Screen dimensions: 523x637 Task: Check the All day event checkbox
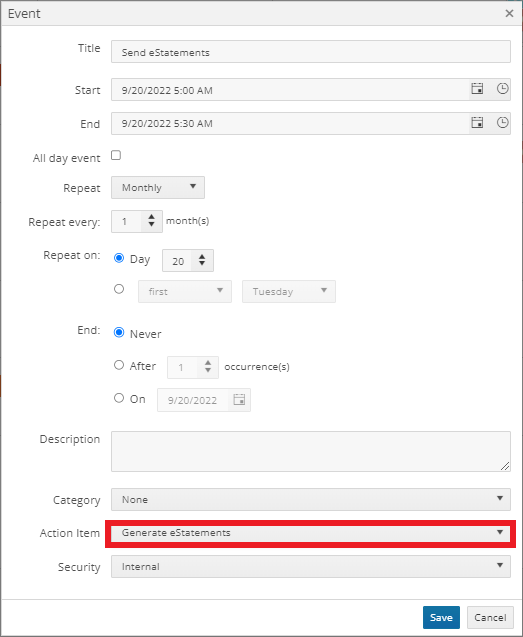tap(116, 155)
